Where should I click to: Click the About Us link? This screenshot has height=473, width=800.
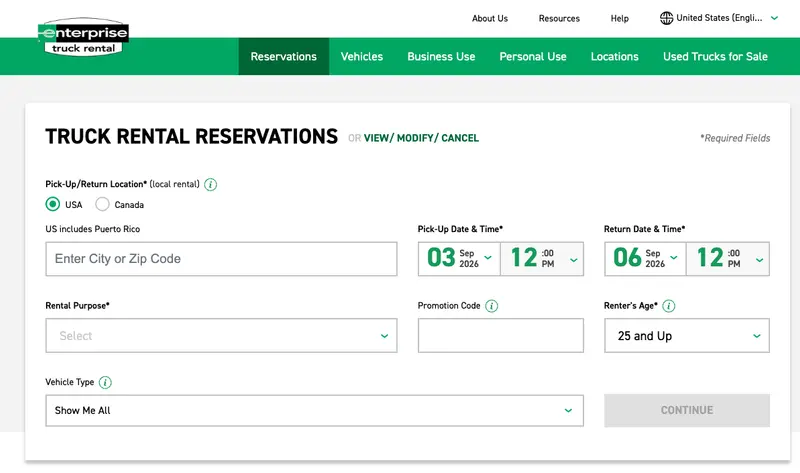490,18
